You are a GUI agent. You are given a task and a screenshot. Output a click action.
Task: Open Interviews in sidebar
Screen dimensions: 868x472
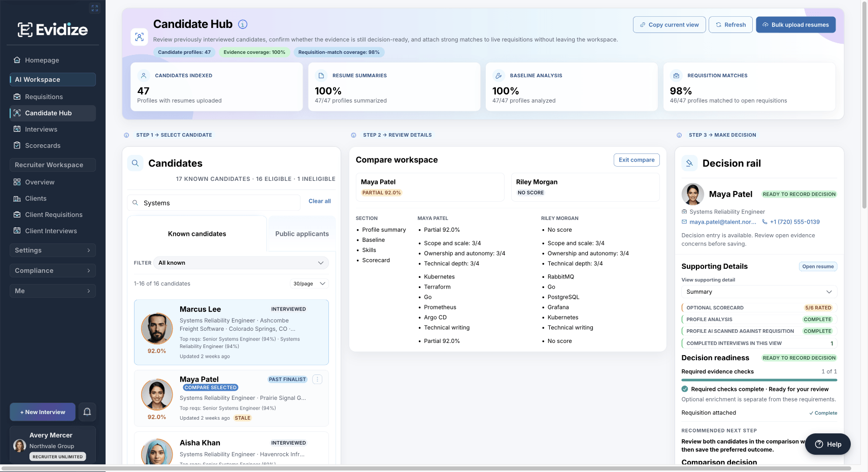[x=53, y=129]
